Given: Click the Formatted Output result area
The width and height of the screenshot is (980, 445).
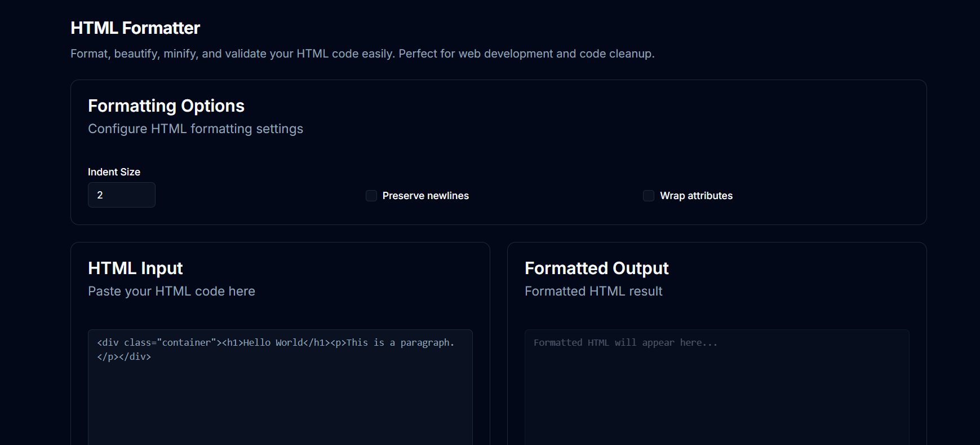Looking at the screenshot, I should (717, 387).
